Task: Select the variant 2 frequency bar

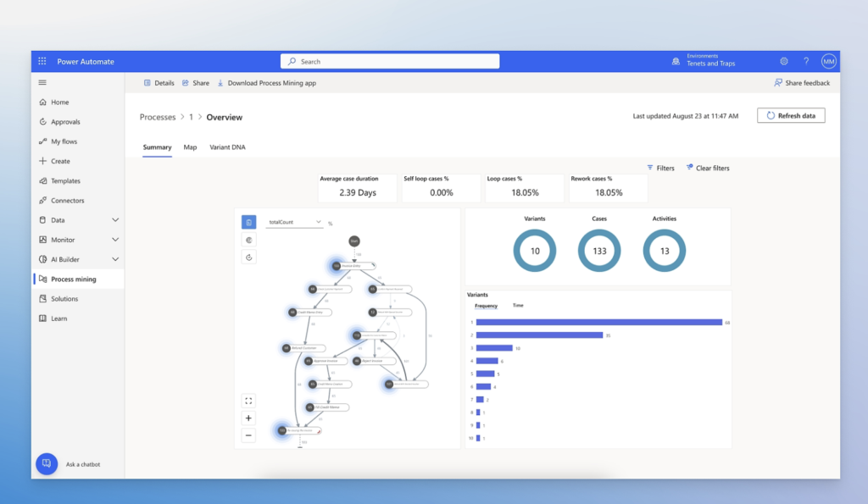Action: [x=539, y=335]
